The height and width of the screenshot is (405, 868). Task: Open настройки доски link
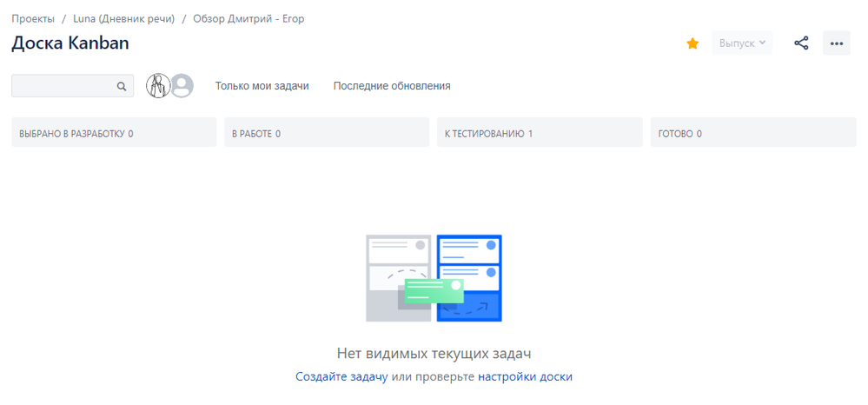(x=525, y=376)
